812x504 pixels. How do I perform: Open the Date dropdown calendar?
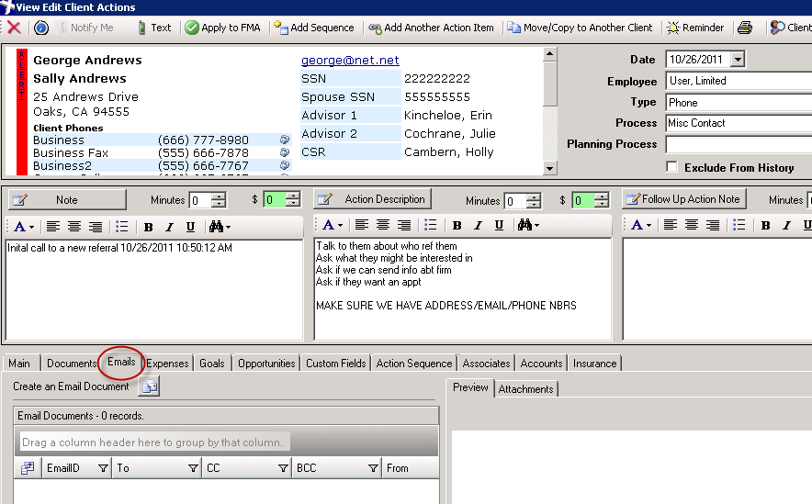click(x=738, y=59)
